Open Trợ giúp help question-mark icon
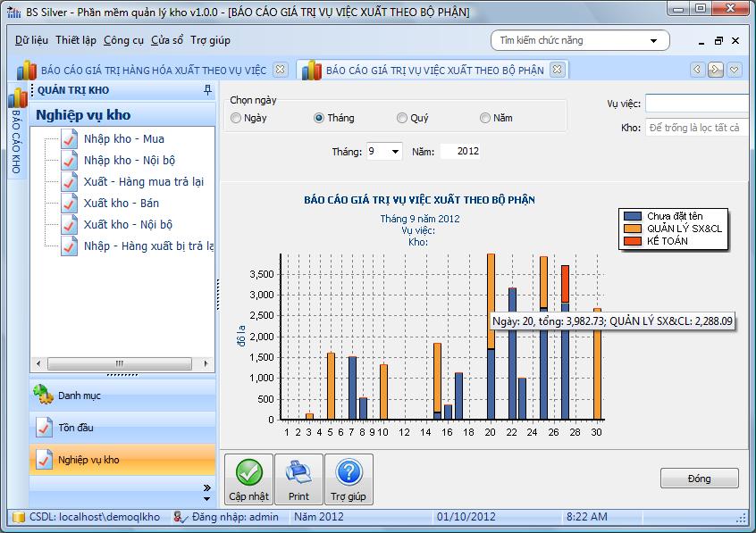756x533 pixels. point(349,472)
